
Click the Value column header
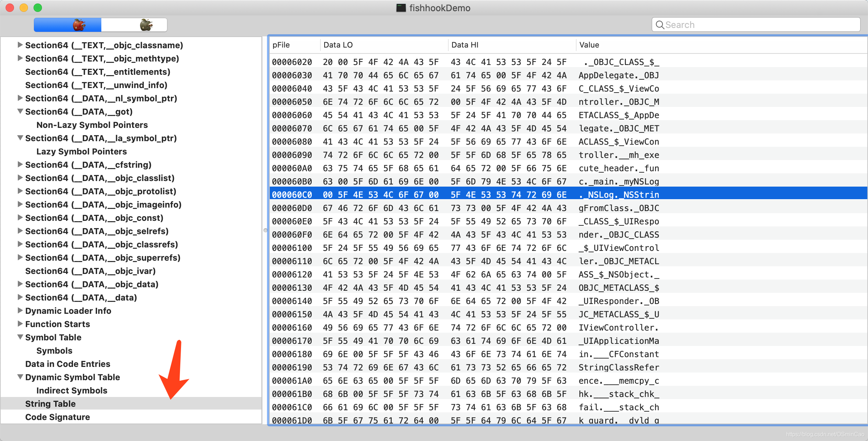[x=722, y=45]
